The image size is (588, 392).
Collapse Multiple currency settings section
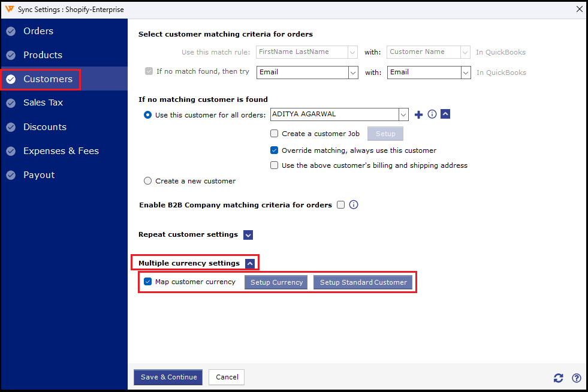pos(251,263)
